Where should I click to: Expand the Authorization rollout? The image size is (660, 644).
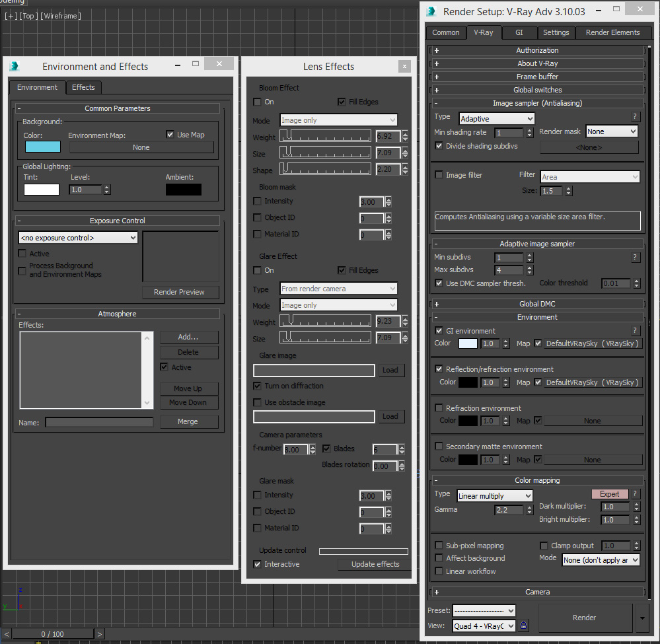[538, 50]
